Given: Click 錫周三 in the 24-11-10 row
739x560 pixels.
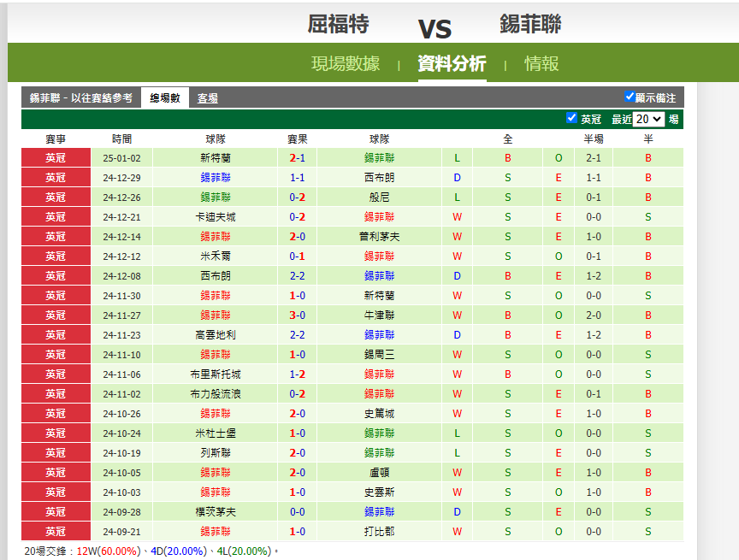Looking at the screenshot, I should tap(380, 355).
